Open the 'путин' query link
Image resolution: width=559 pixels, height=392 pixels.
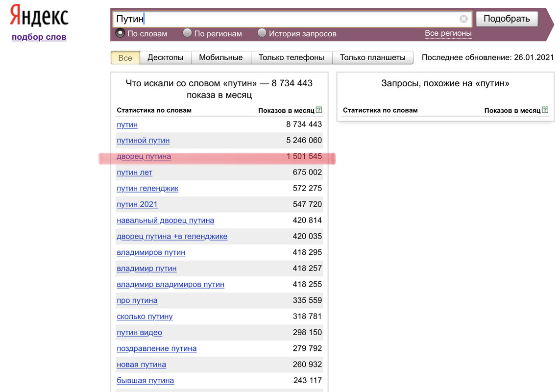coord(127,124)
